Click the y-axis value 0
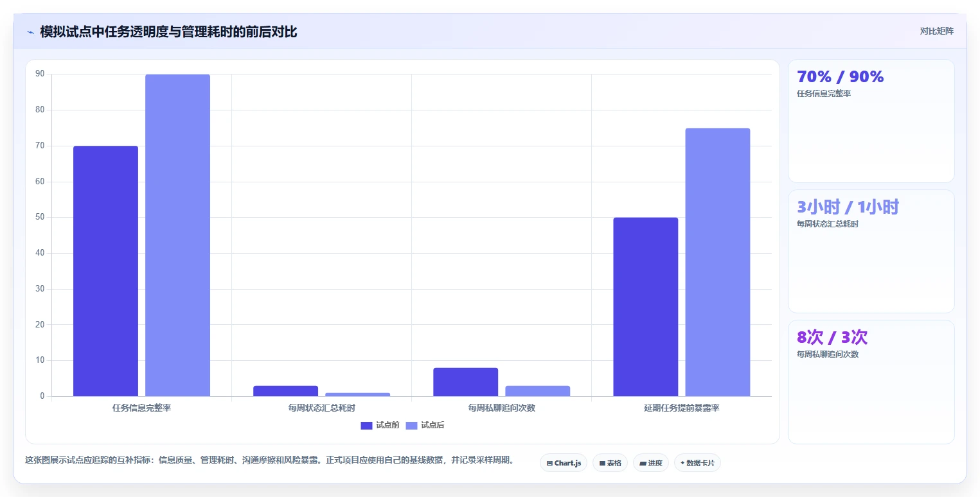This screenshot has height=497, width=980. point(42,396)
